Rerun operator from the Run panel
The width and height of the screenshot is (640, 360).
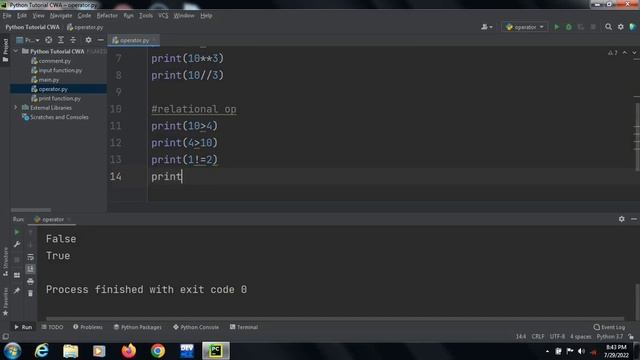[x=17, y=232]
